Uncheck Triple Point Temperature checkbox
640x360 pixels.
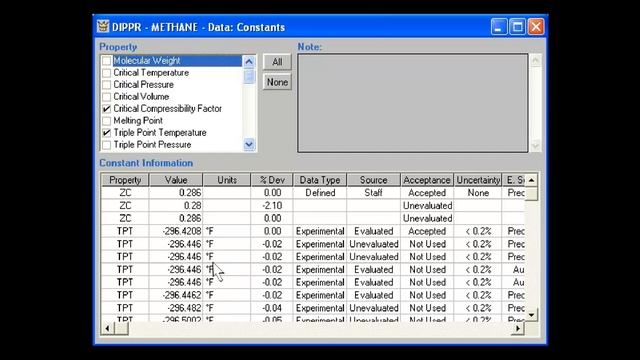(x=107, y=133)
